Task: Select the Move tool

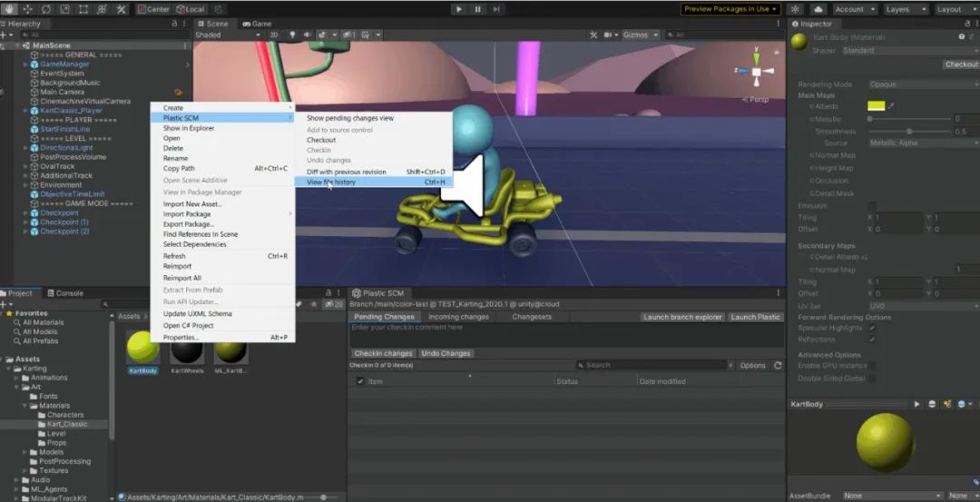Action: tap(27, 9)
